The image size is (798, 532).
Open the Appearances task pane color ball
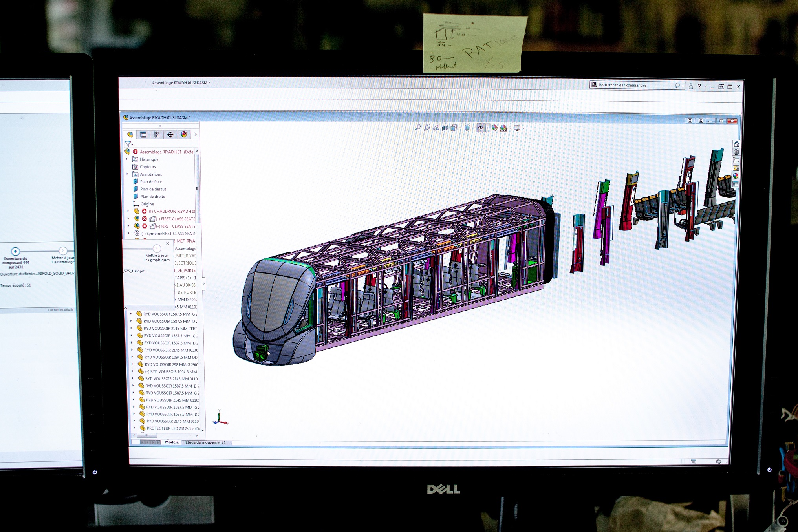736,176
